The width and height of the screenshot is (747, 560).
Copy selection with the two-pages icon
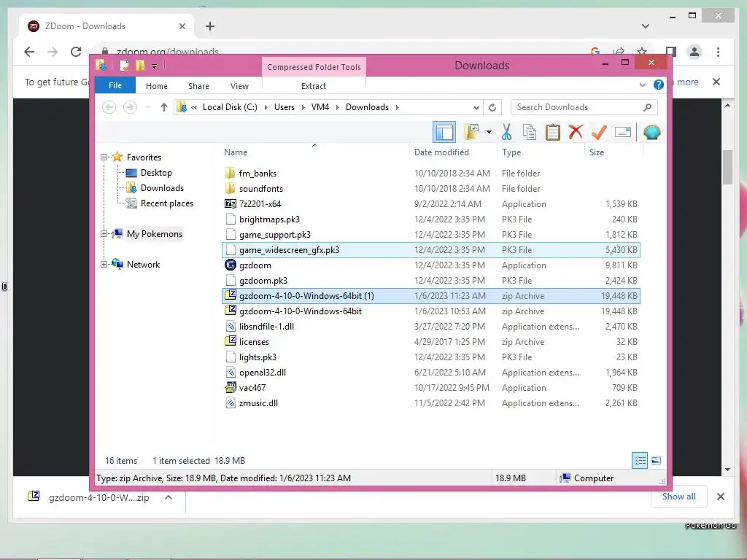pos(530,132)
